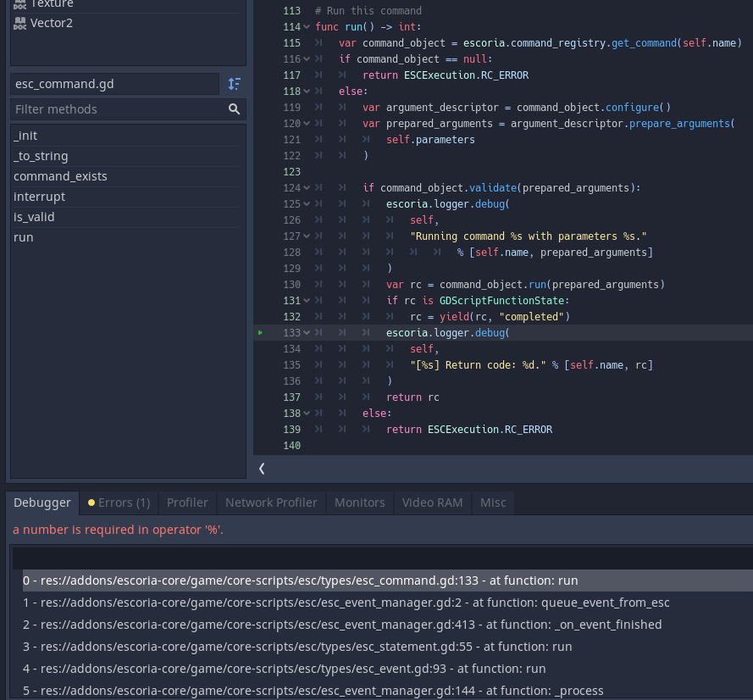Open the Vector2 documentation entry

click(52, 23)
